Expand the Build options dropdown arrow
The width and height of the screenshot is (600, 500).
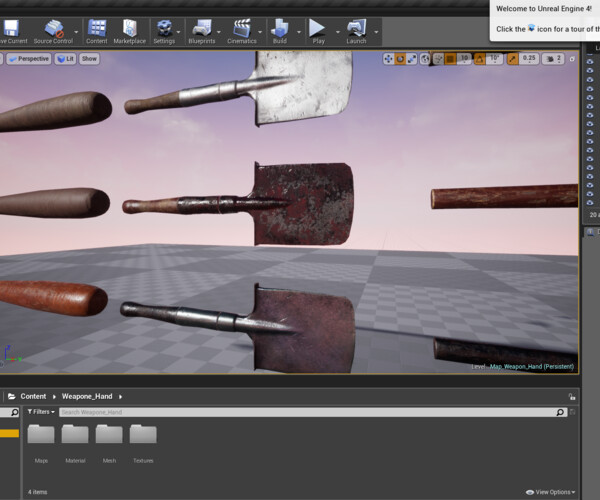[x=299, y=32]
